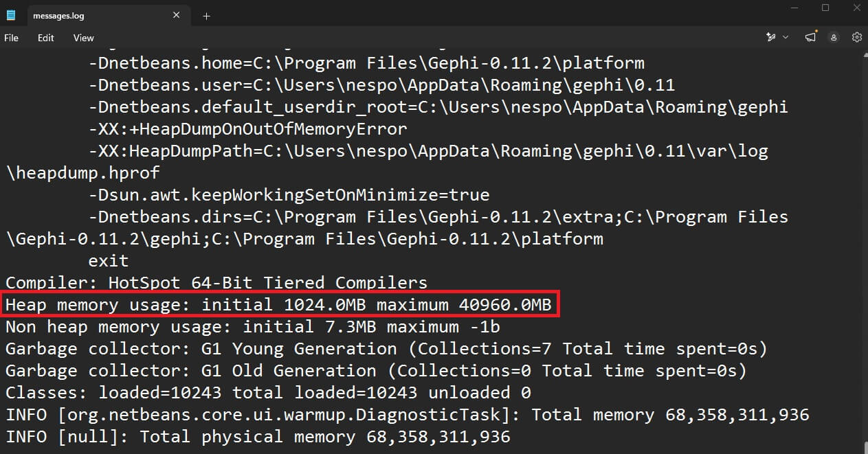Close the messages.log tab

[177, 15]
